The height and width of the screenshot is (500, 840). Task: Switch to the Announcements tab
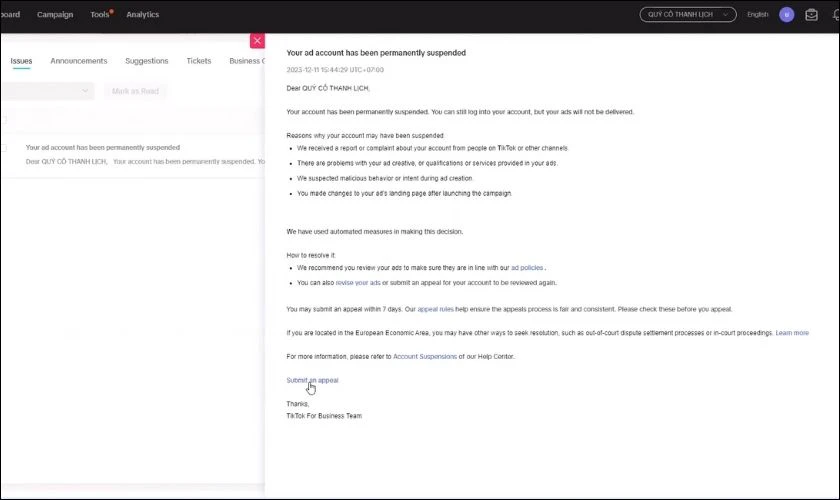[x=79, y=61]
